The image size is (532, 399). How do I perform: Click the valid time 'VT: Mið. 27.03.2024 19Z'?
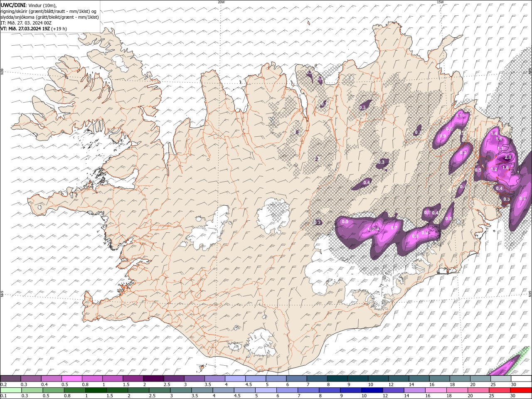point(25,29)
